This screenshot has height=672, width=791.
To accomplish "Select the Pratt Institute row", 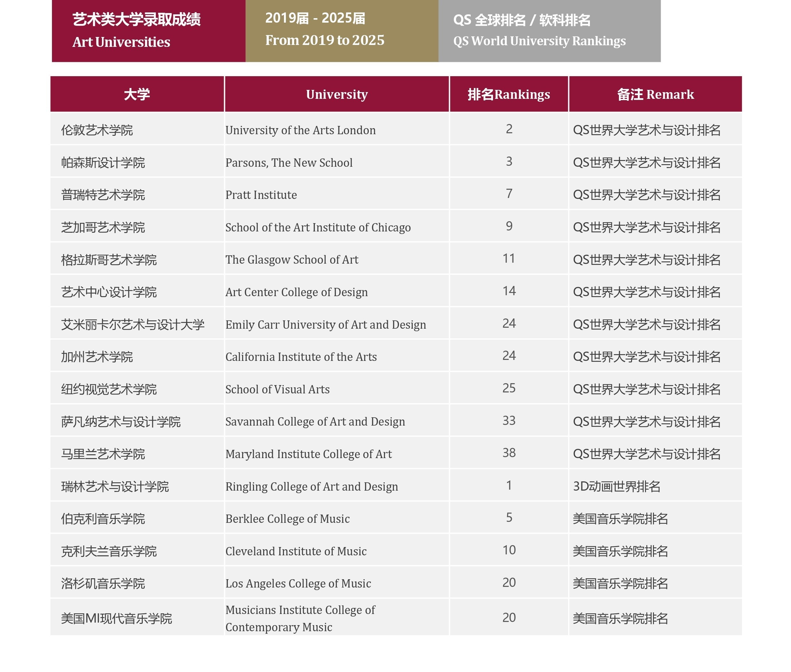I will (x=261, y=195).
